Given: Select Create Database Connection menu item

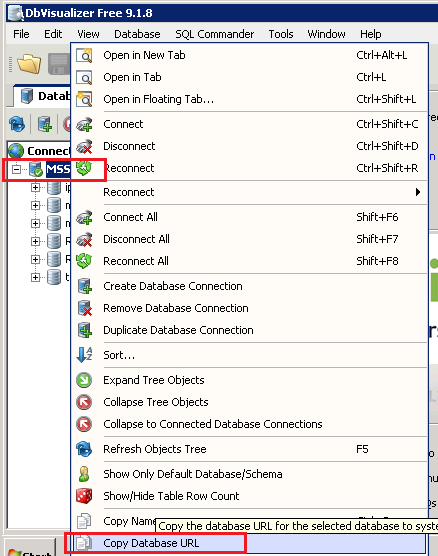Looking at the screenshot, I should pos(249,286).
